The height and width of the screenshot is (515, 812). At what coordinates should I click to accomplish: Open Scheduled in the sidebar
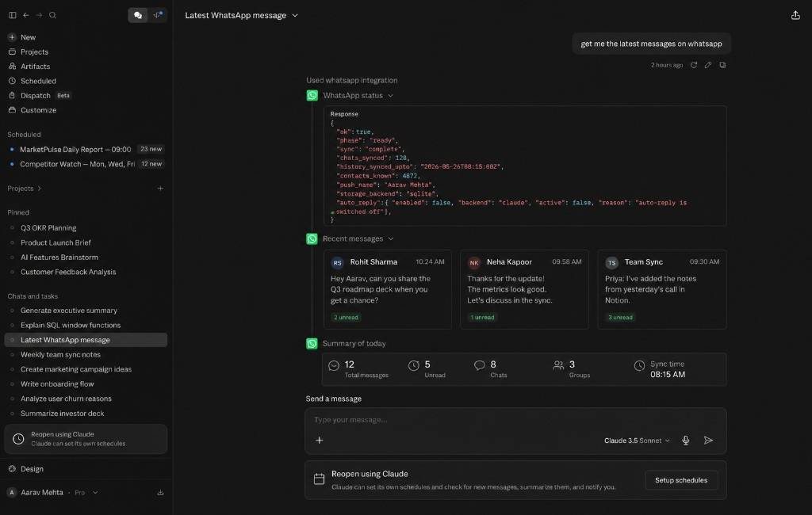coord(32,81)
